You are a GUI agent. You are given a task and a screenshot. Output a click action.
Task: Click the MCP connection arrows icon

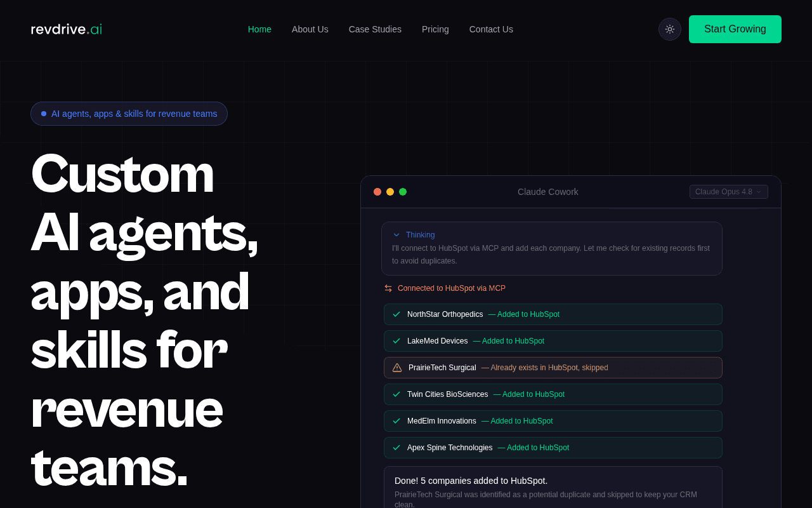click(x=388, y=288)
